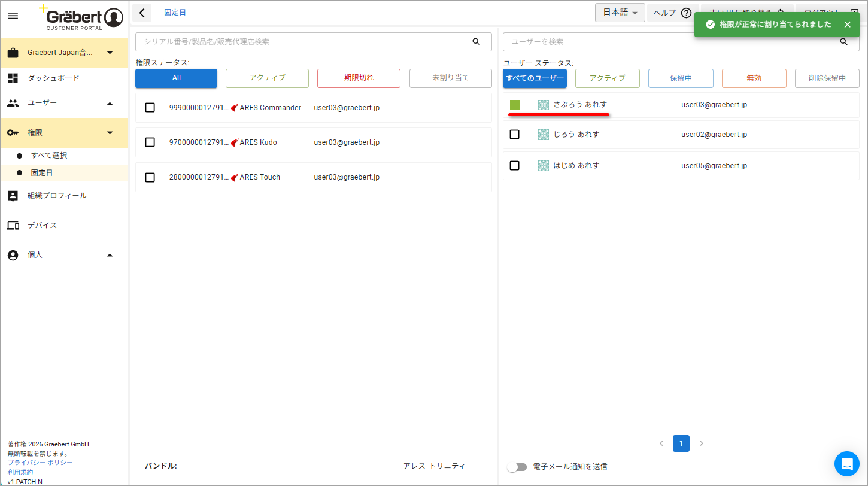Viewport: 868px width, 486px height.
Task: Click the 組織プロフィール profile icon
Action: click(13, 196)
